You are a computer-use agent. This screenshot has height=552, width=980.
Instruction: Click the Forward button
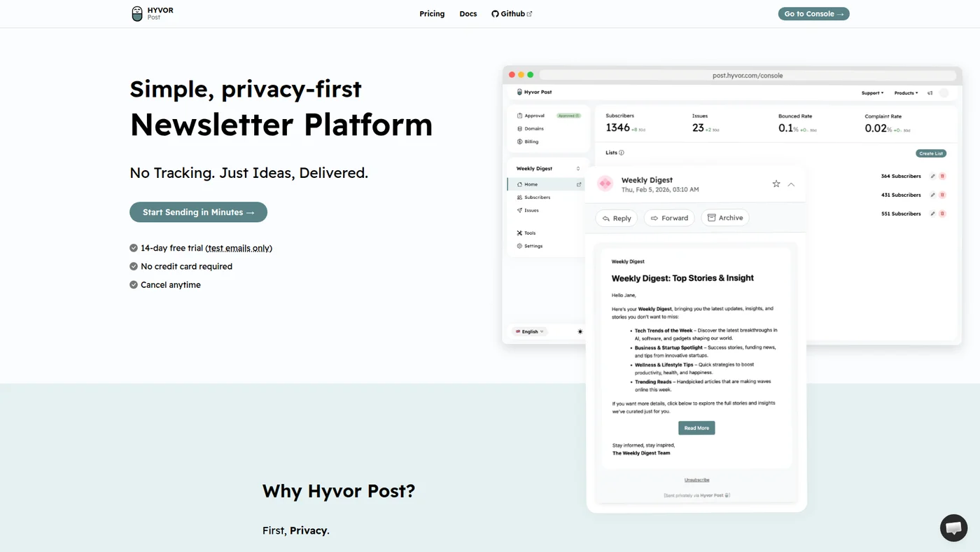click(x=669, y=218)
